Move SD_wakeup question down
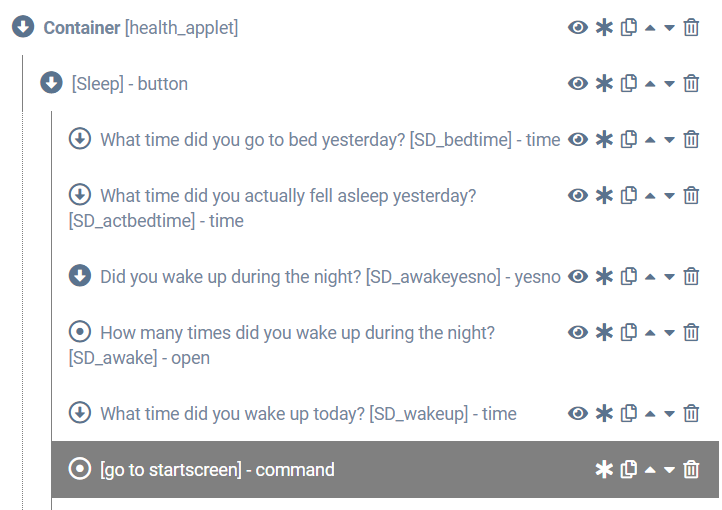This screenshot has height=510, width=722. point(670,413)
